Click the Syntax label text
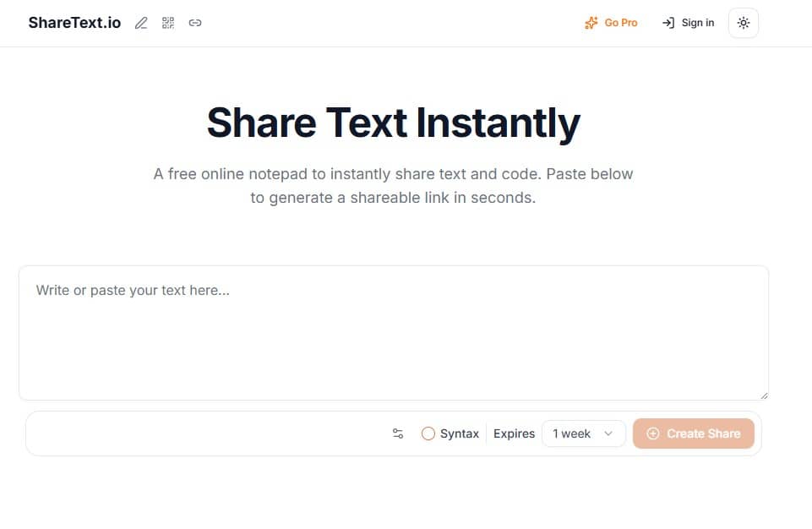 click(x=460, y=434)
